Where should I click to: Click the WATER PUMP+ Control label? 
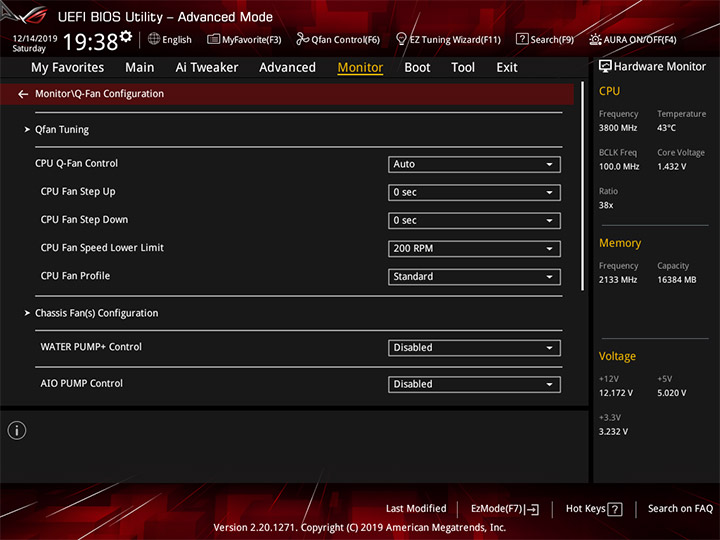pos(91,347)
